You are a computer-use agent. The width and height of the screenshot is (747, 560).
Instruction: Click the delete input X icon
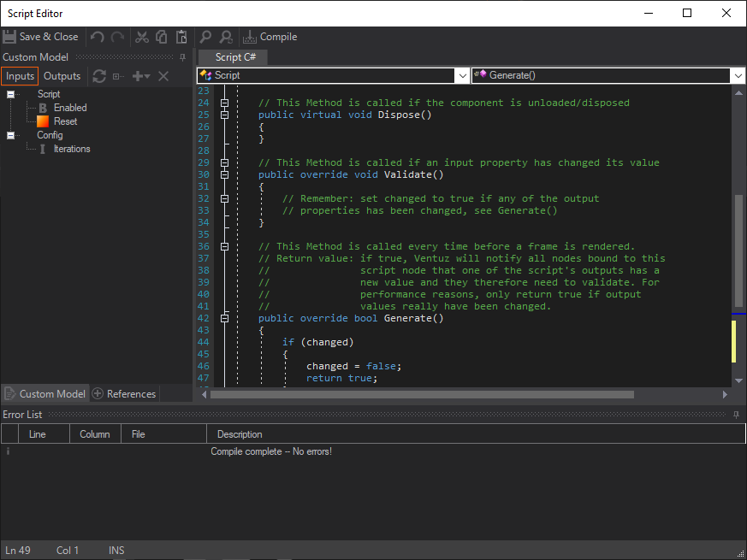click(x=163, y=76)
